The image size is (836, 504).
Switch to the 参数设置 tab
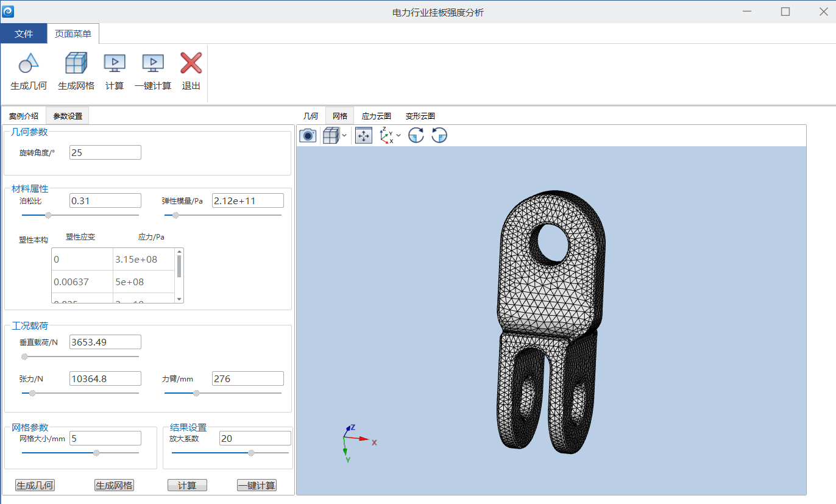coord(68,116)
